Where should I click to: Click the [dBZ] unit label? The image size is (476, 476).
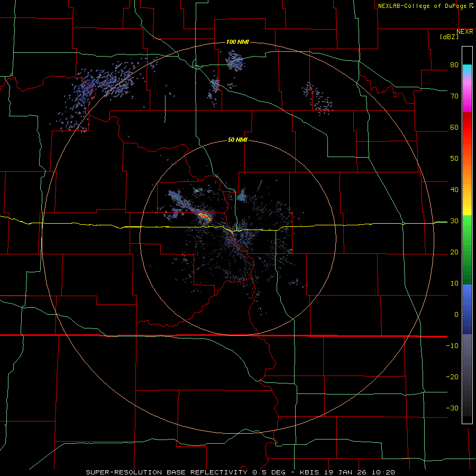[x=449, y=36]
